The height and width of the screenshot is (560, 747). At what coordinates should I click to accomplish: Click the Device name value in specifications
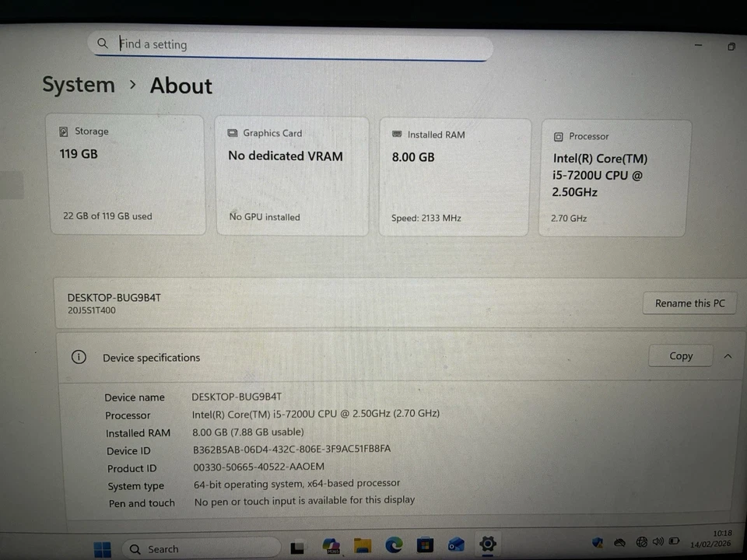[237, 397]
